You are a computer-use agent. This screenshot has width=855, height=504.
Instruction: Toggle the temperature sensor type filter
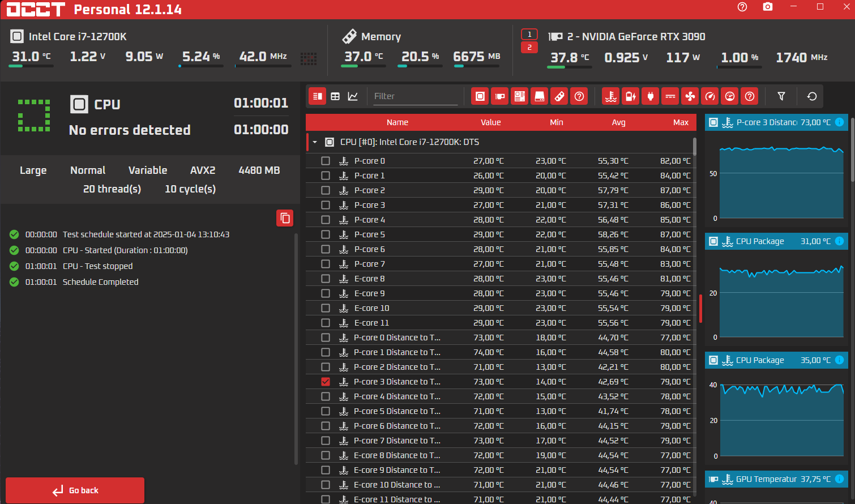pos(610,96)
